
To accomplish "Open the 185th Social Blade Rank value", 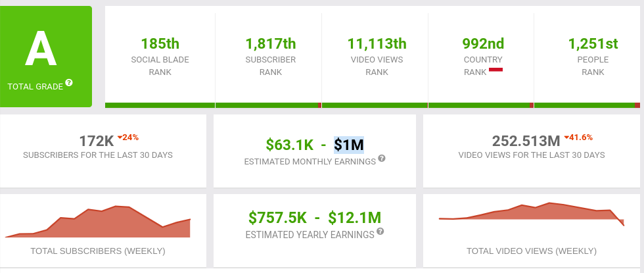I will (x=160, y=44).
